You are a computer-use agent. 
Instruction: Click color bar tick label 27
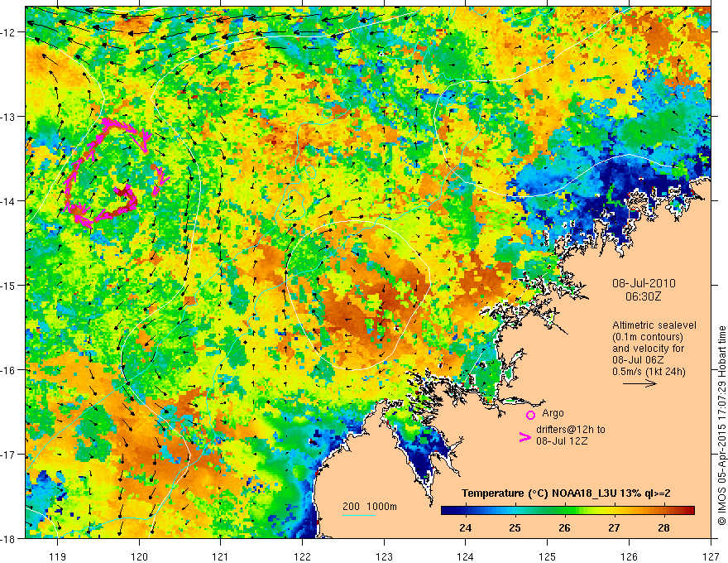click(614, 528)
